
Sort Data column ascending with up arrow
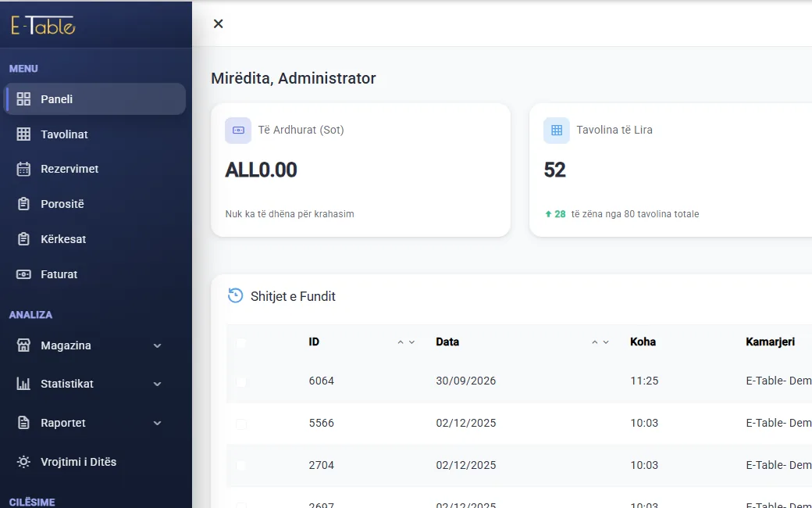point(594,342)
